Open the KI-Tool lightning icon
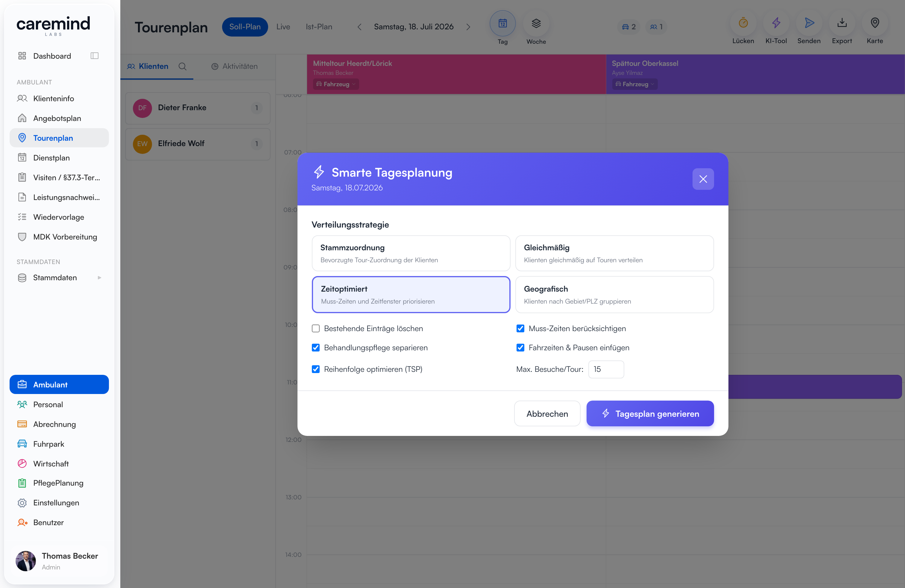 [776, 23]
